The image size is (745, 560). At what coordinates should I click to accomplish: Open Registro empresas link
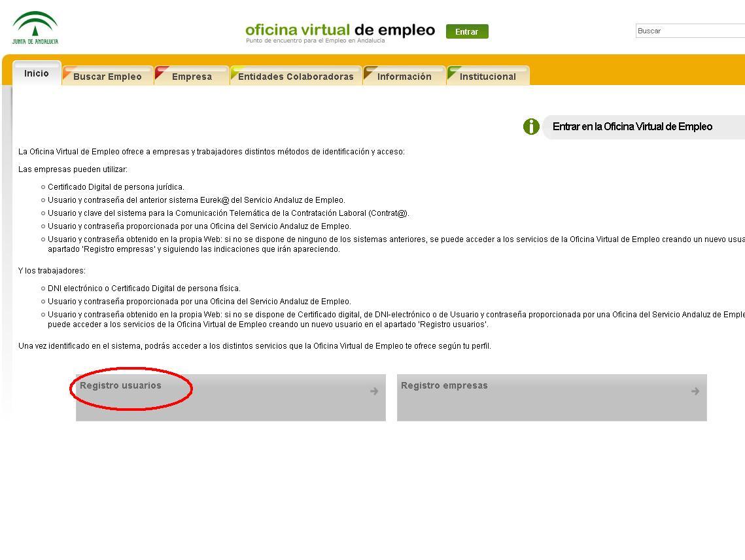pos(444,385)
